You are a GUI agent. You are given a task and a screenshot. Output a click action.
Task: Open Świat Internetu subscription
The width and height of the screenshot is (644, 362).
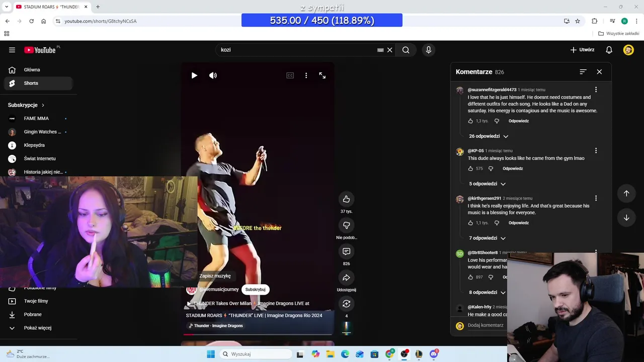(x=38, y=159)
